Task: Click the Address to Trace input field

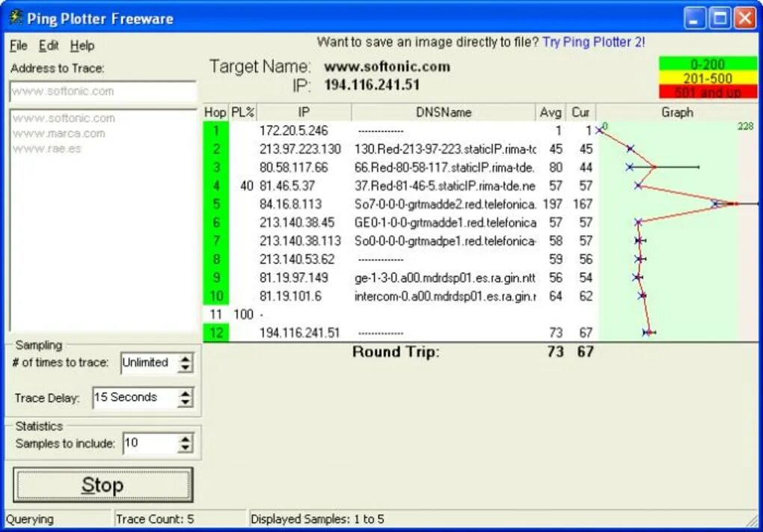Action: point(102,91)
